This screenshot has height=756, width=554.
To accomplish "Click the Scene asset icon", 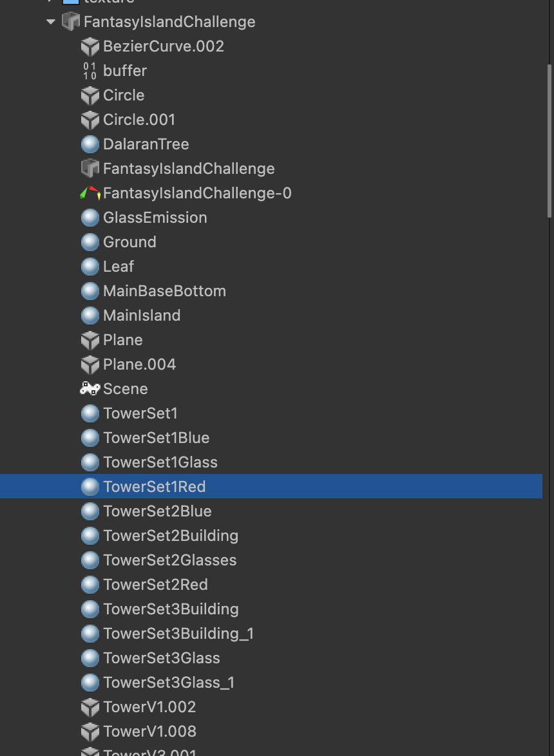I will (90, 388).
